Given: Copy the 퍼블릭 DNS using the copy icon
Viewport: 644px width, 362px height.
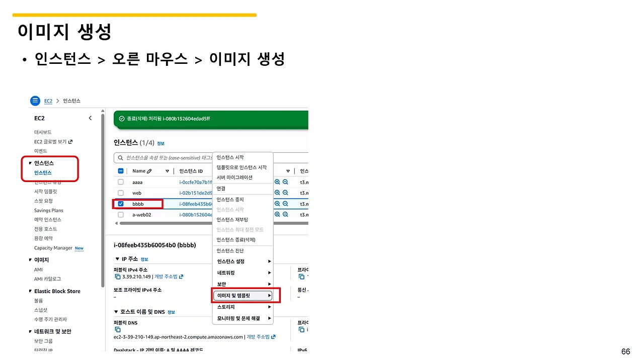Looking at the screenshot, I should click(117, 330).
